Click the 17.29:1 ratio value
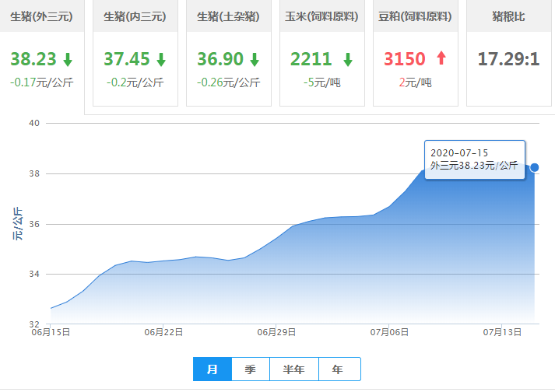Image resolution: width=555 pixels, height=392 pixels. (x=508, y=59)
